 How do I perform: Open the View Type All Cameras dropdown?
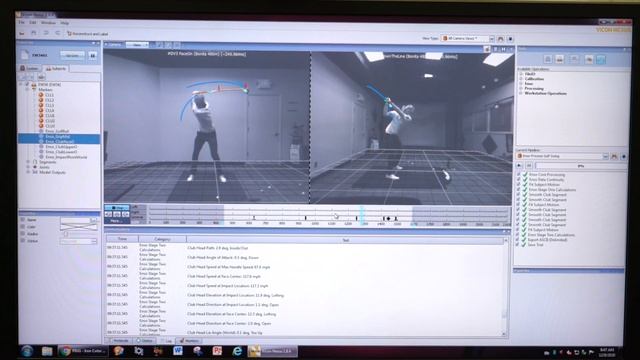coord(468,38)
